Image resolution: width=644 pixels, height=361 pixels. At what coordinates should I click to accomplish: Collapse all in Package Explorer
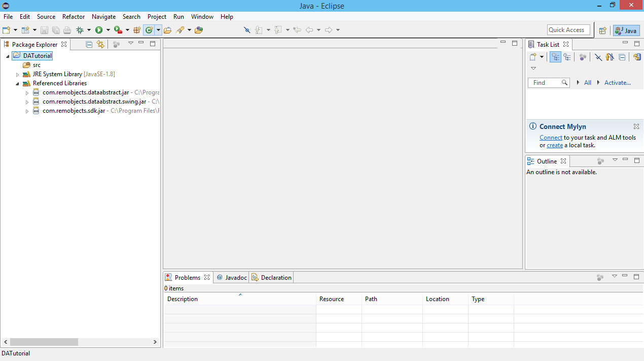pos(89,44)
